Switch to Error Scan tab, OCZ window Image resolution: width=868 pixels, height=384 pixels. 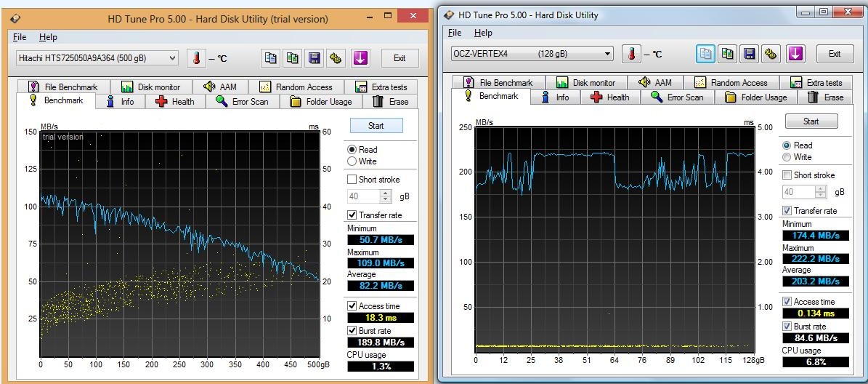tap(678, 97)
